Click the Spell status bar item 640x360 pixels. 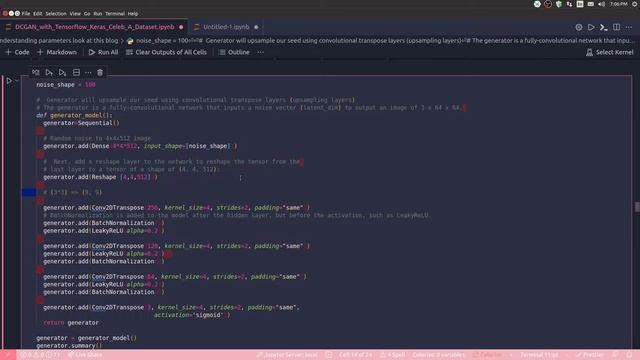click(393, 355)
